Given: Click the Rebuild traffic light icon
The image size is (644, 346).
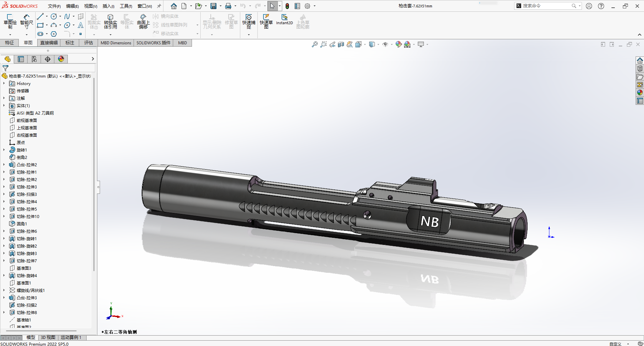Looking at the screenshot, I should (x=287, y=6).
